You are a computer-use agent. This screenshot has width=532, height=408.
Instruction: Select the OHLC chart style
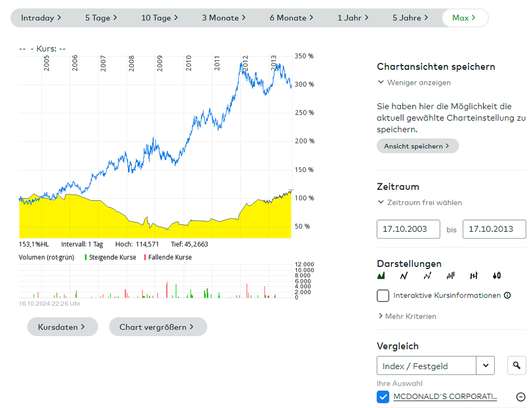(473, 276)
